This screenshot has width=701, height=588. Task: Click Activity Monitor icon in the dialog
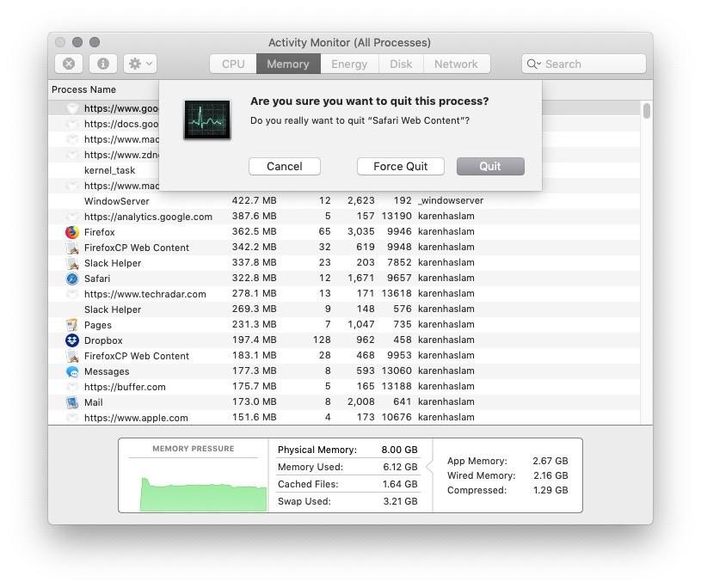(207, 119)
